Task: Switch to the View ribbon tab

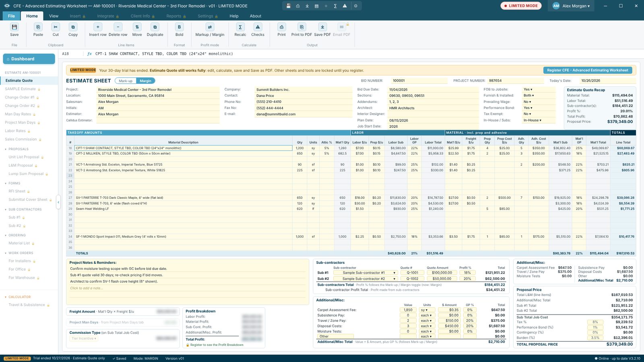Action: [54, 16]
